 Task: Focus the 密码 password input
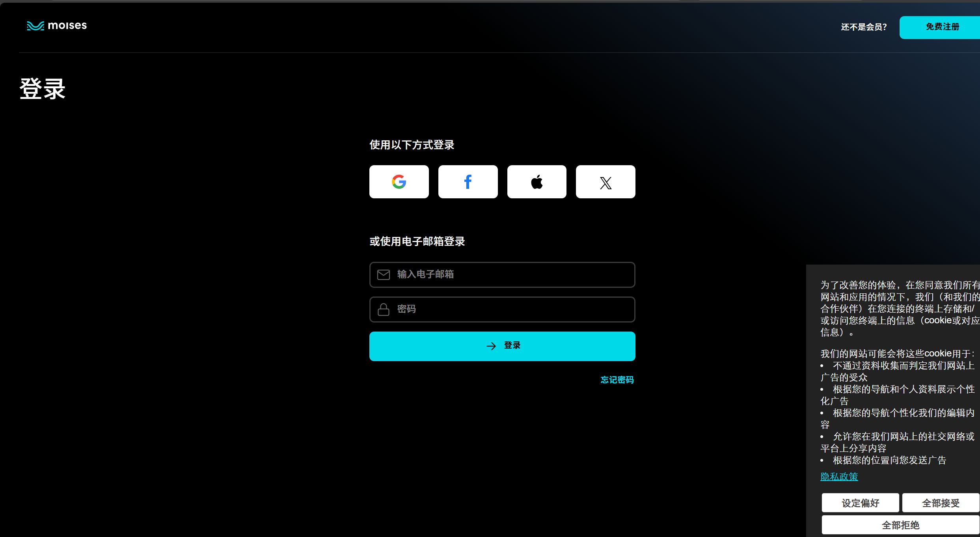pos(512,310)
